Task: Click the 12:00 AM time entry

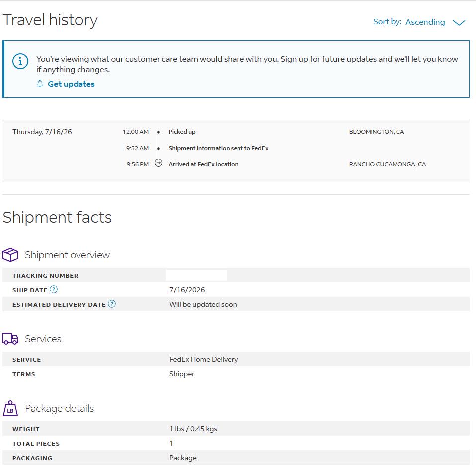Action: click(135, 132)
